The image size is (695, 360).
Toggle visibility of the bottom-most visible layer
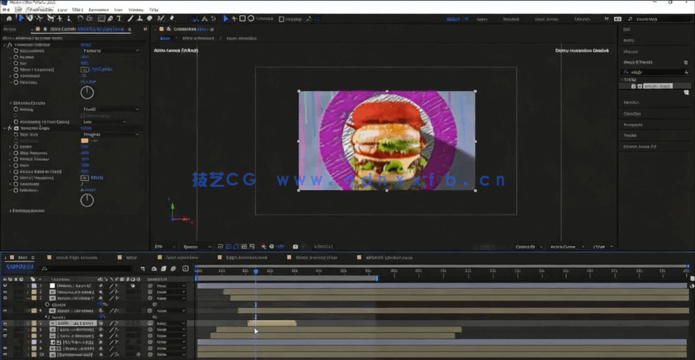click(x=5, y=355)
